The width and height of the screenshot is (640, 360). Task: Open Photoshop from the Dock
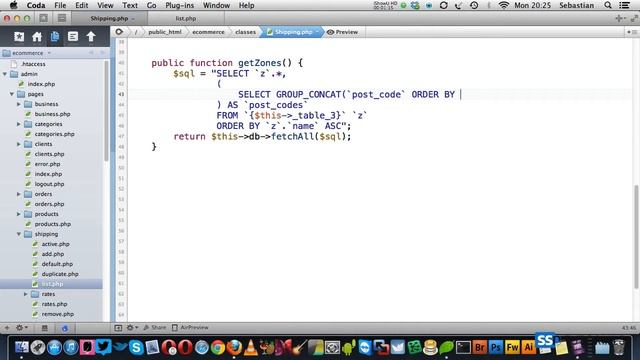coord(496,347)
